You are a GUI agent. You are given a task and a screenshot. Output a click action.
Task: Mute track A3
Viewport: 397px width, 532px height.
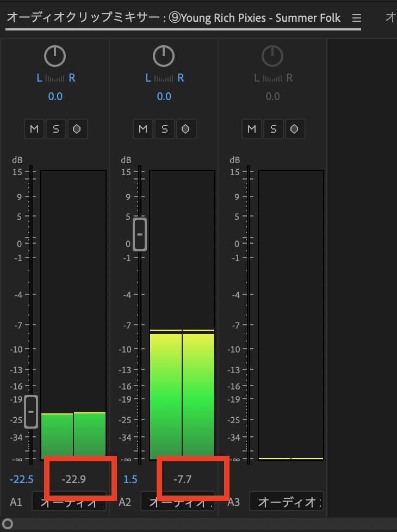251,129
